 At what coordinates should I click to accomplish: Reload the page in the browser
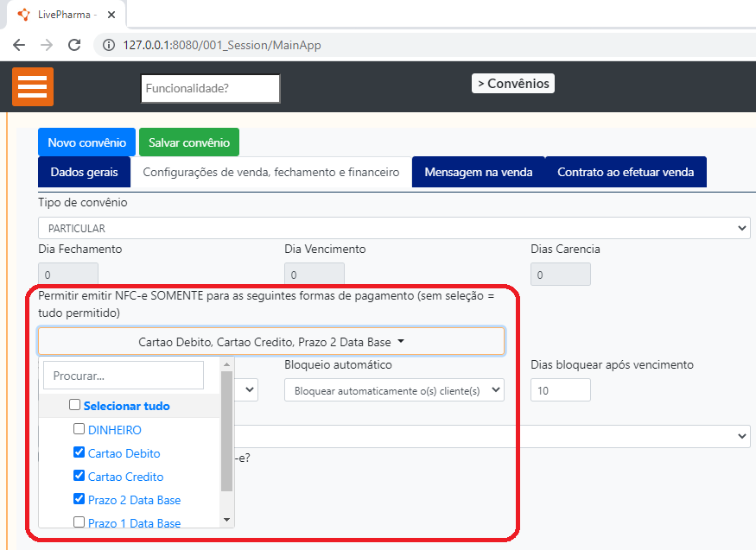click(75, 45)
